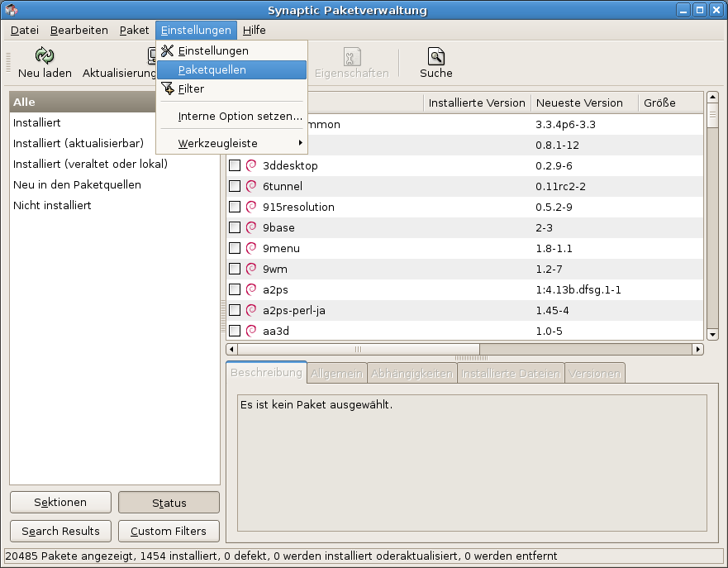Open the Bearbeiten menu

(x=79, y=31)
